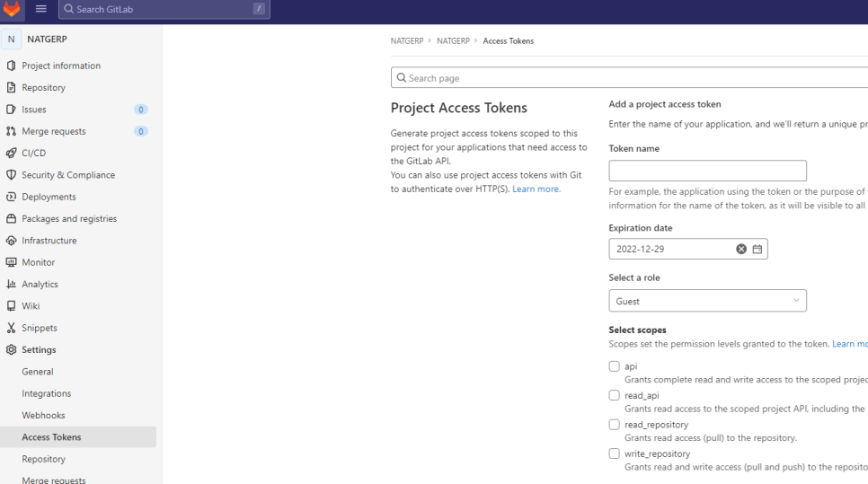Focus the Search GitLab field
The image size is (868, 484).
(164, 9)
